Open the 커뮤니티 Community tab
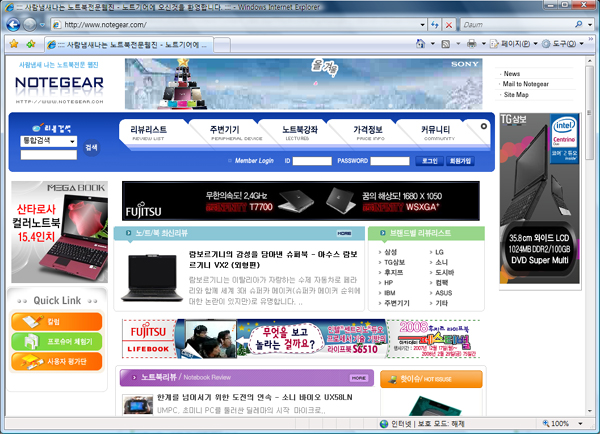Viewport: 600px width, 434px height. (x=436, y=133)
